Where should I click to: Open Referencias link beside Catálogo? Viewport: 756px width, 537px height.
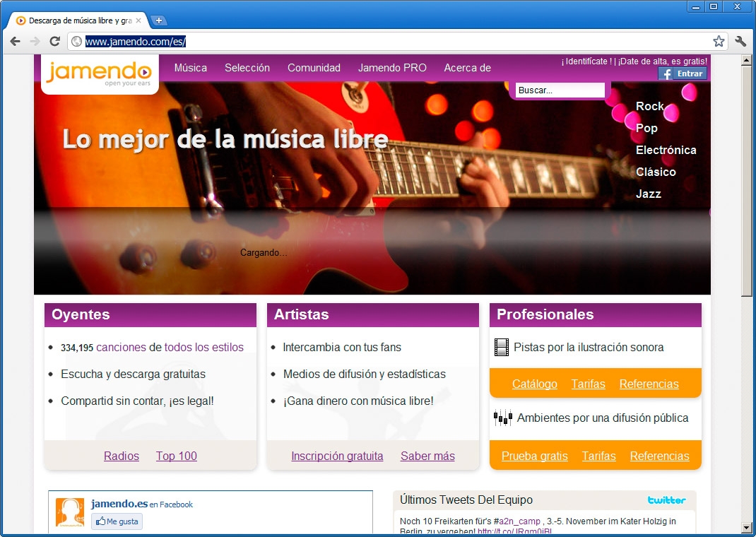click(649, 384)
